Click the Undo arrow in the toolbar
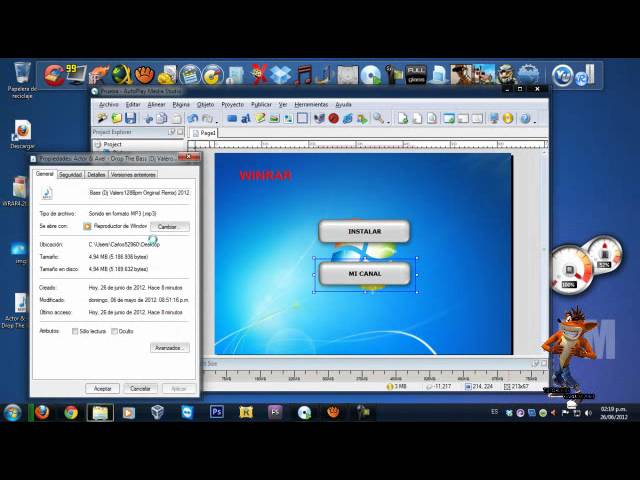 pyautogui.click(x=193, y=118)
